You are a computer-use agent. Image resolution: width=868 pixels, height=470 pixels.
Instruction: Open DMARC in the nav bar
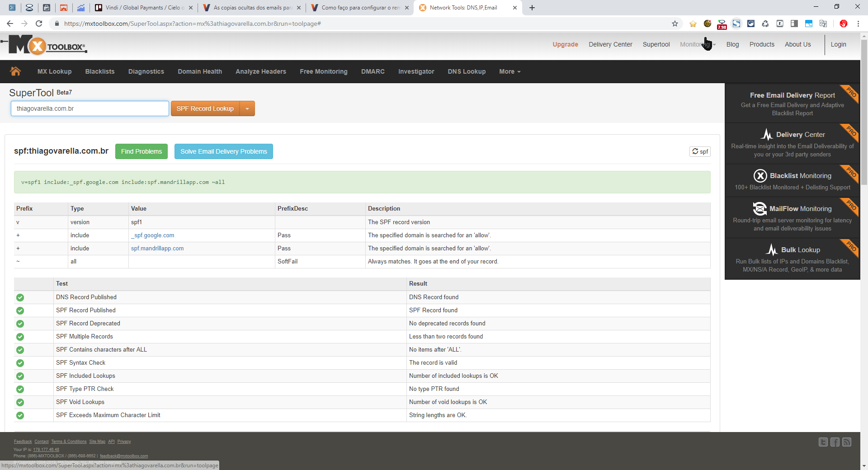(373, 71)
